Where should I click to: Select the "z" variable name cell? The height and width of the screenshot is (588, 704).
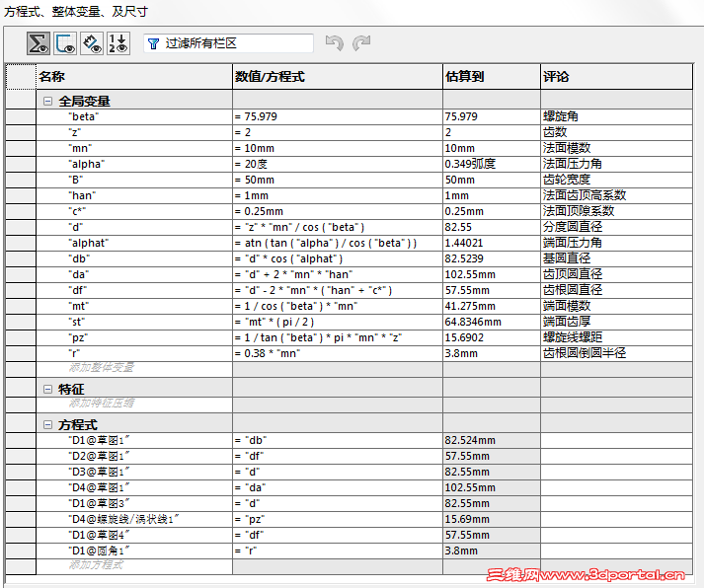134,133
